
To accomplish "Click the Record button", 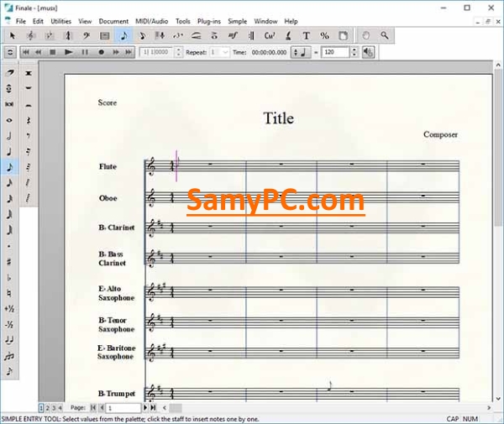I will coord(102,52).
